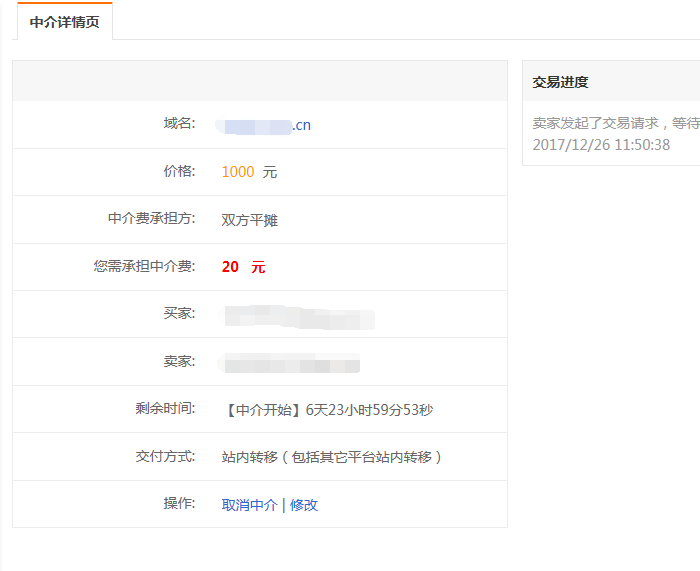The width and height of the screenshot is (700, 571).
Task: Click the 中介开始 countdown timer text
Action: (x=327, y=410)
